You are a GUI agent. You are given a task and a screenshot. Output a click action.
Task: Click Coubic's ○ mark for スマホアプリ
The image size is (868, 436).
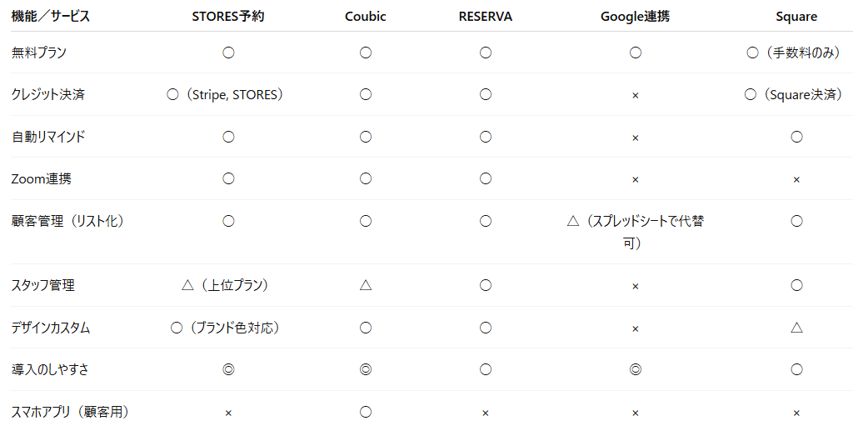(x=365, y=412)
